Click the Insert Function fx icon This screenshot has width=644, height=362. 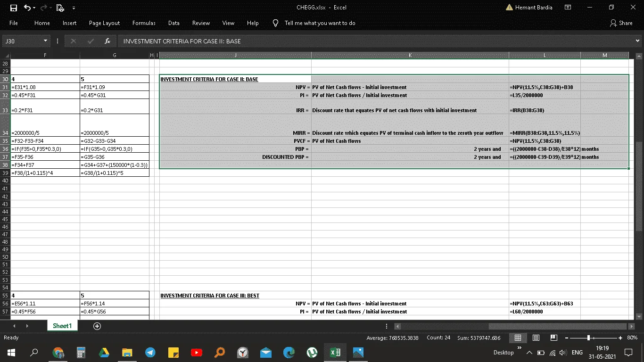107,41
